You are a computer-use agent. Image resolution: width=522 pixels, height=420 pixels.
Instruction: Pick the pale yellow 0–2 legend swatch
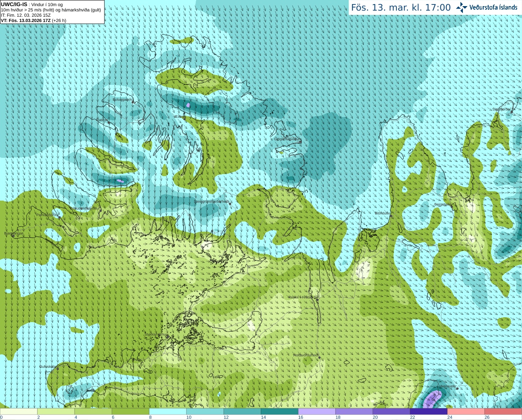coord(19,411)
